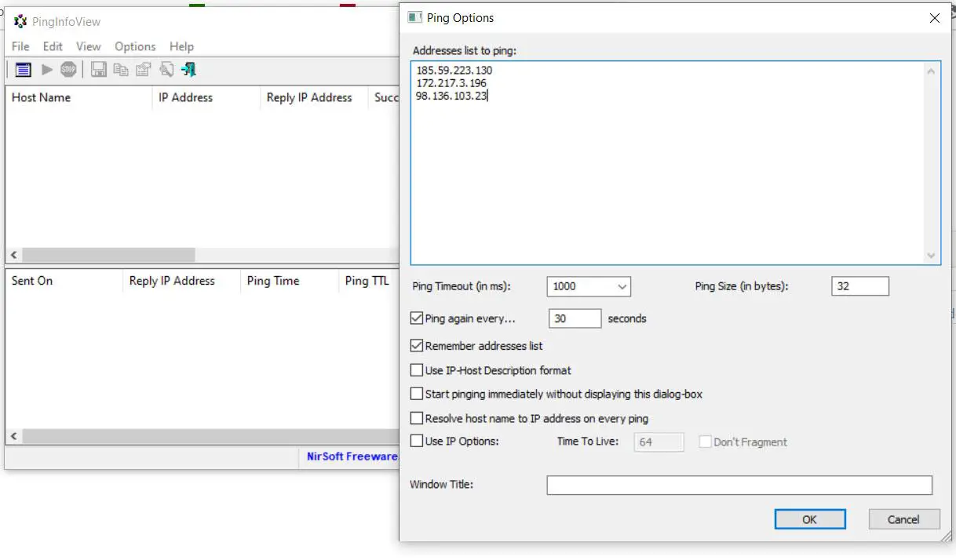Open the Edit menu
956x560 pixels.
[x=53, y=46]
